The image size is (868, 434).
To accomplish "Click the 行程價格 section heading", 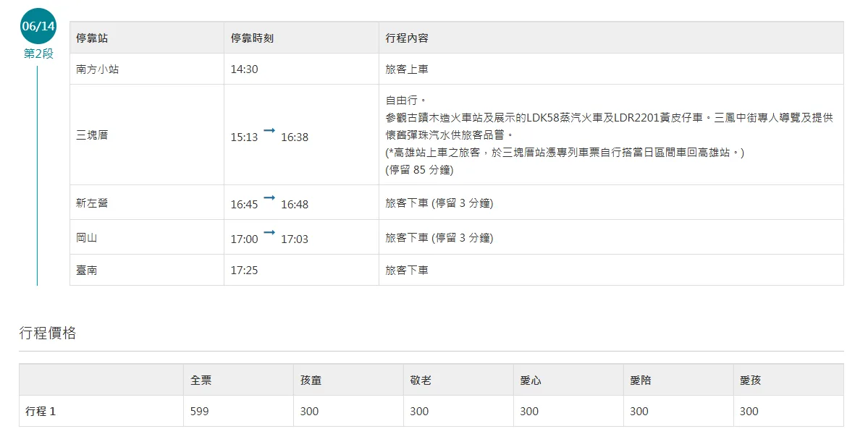I will pos(47,333).
